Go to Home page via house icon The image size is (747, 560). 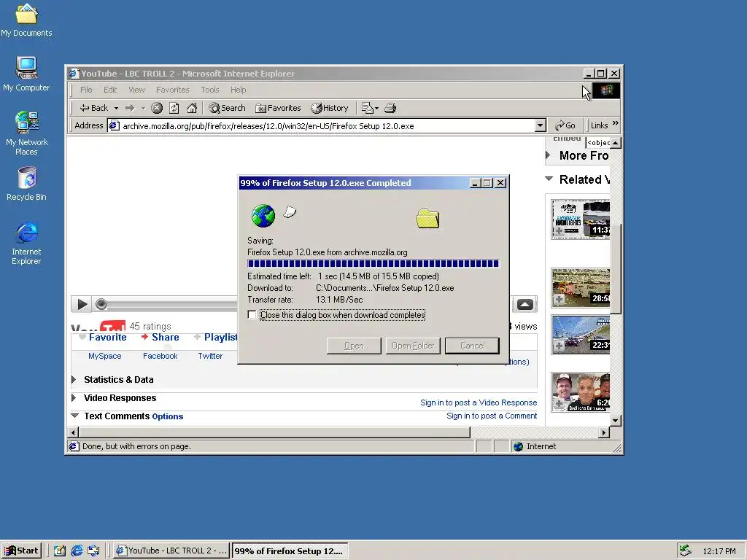[x=192, y=108]
